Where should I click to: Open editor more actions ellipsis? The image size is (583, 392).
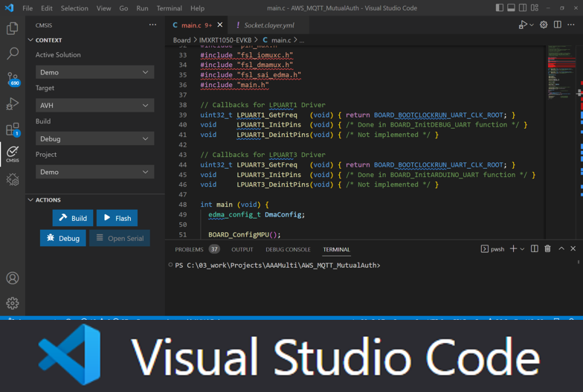571,25
